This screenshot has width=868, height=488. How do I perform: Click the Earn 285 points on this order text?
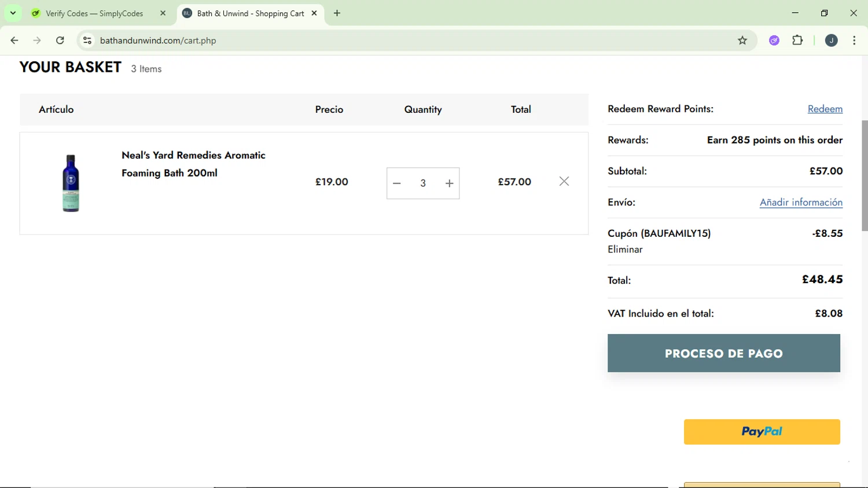(775, 140)
